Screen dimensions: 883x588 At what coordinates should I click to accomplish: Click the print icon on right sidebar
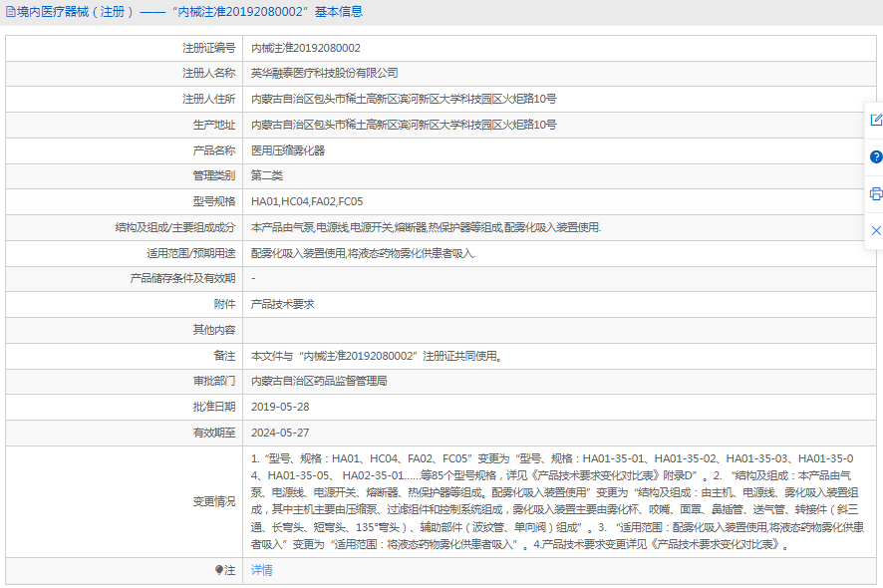876,193
